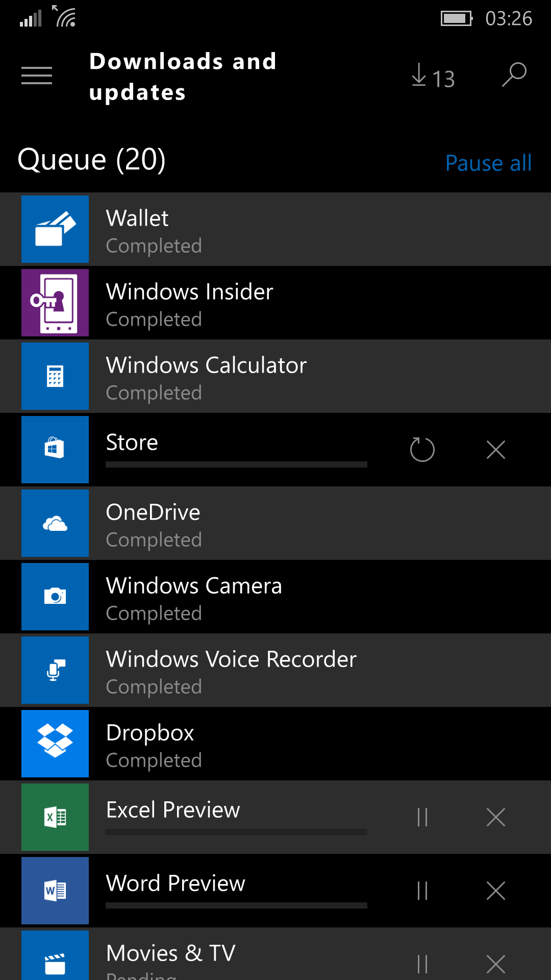Click the Pause all link
Viewport: 551px width, 980px height.
(x=488, y=163)
